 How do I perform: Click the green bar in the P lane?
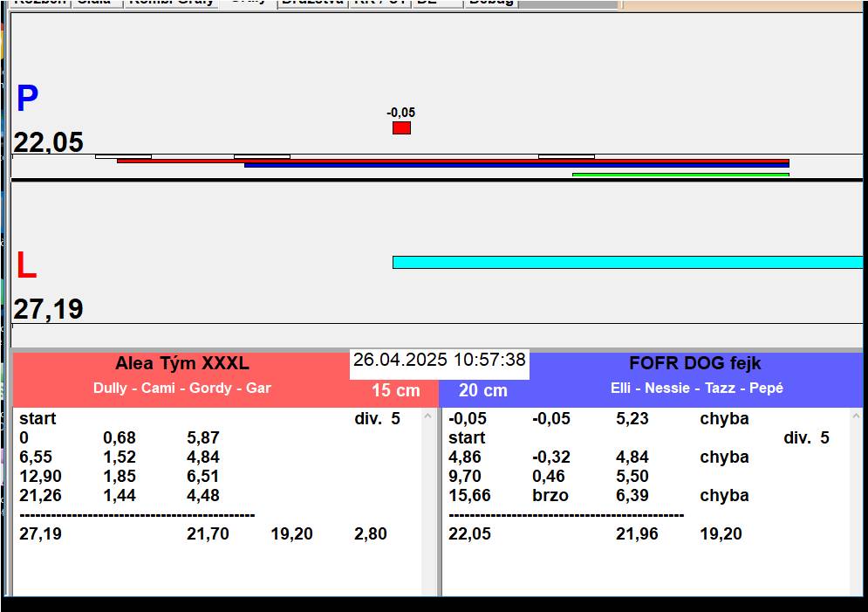[x=680, y=175]
